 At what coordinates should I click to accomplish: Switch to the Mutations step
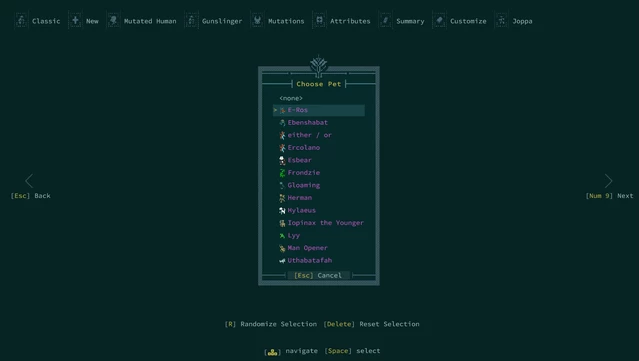click(286, 21)
